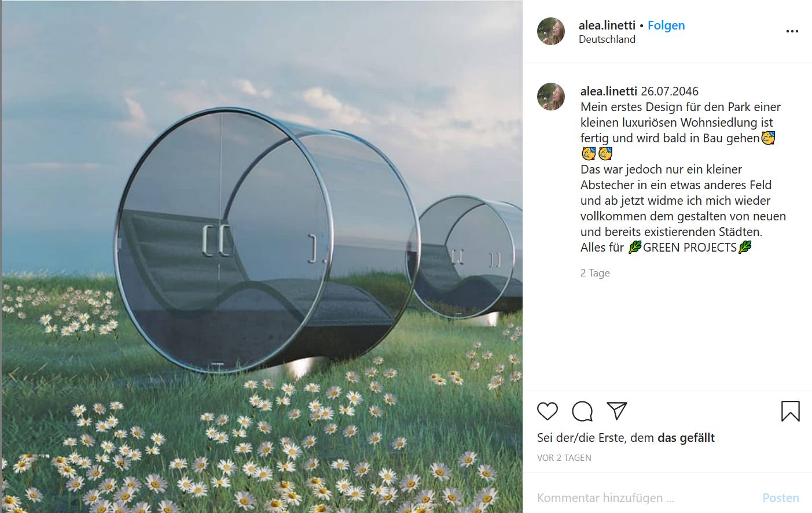Open the three-dot more options menu
The image size is (812, 513).
(x=792, y=31)
